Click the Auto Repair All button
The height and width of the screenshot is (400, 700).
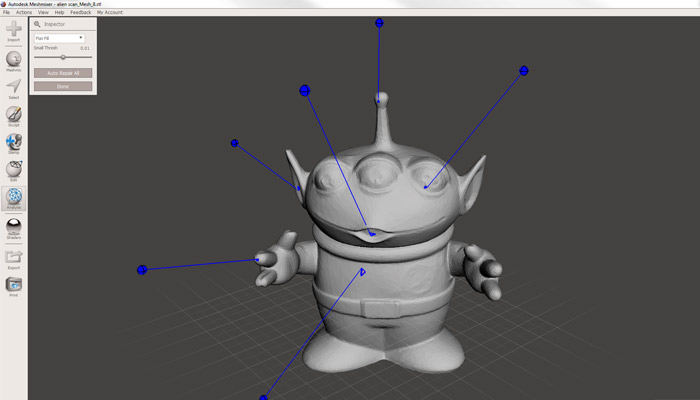coord(63,73)
